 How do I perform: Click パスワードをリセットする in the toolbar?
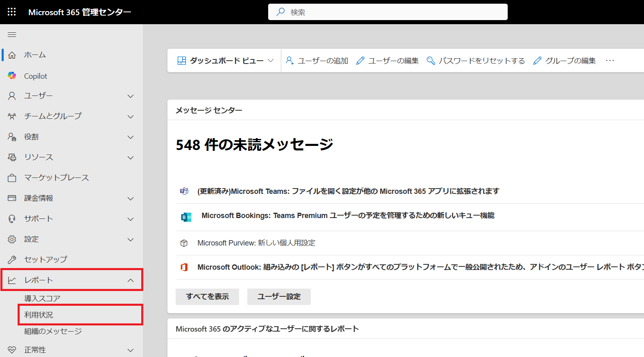[476, 61]
